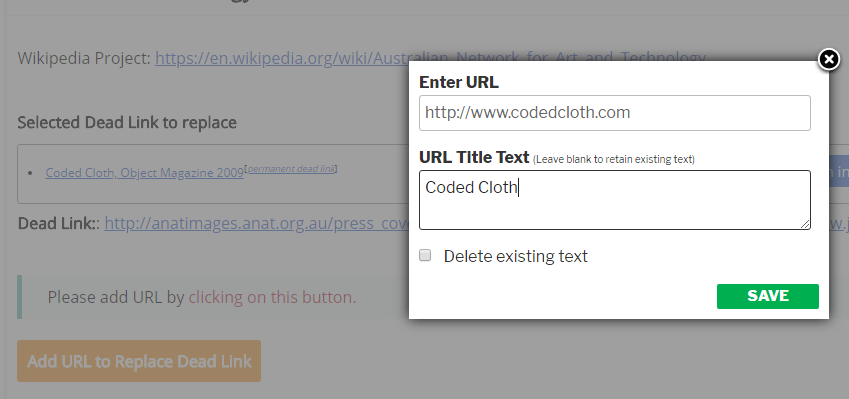Click the Enter URL input field
This screenshot has width=849, height=399.
coord(615,113)
